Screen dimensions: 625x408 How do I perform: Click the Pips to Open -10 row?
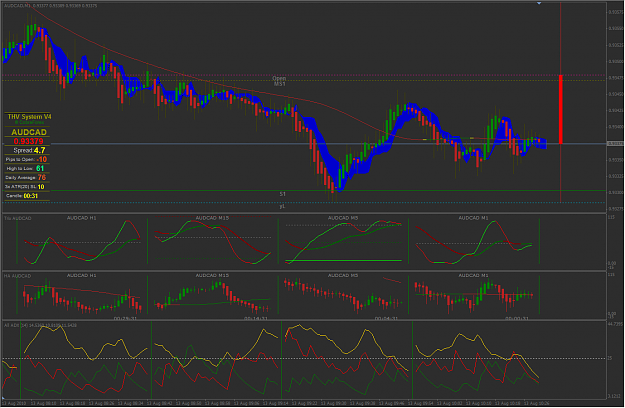26,159
